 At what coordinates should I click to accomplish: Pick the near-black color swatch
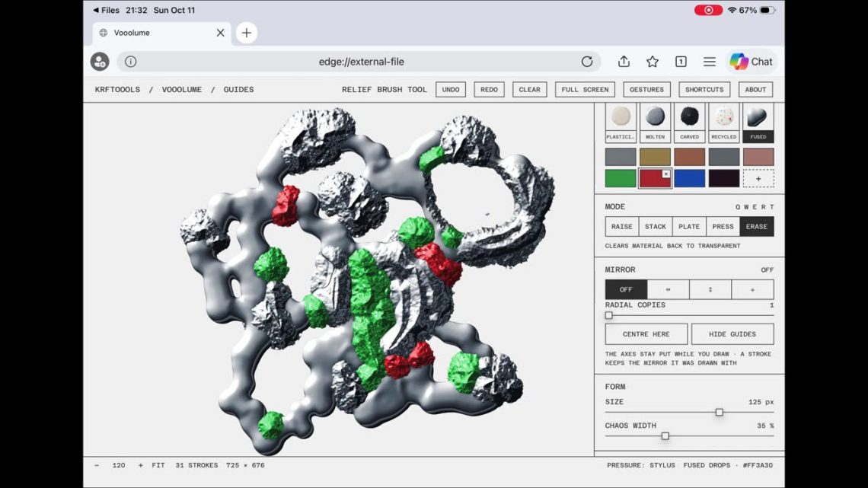724,178
